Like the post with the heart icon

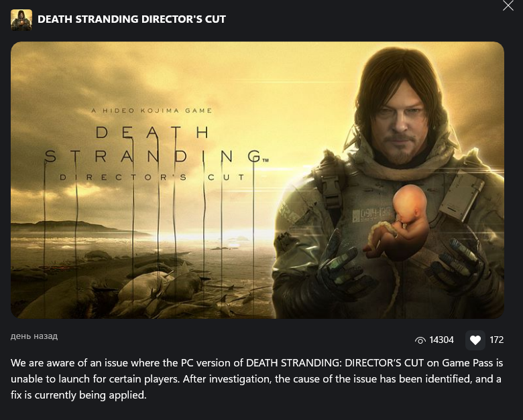tap(475, 340)
